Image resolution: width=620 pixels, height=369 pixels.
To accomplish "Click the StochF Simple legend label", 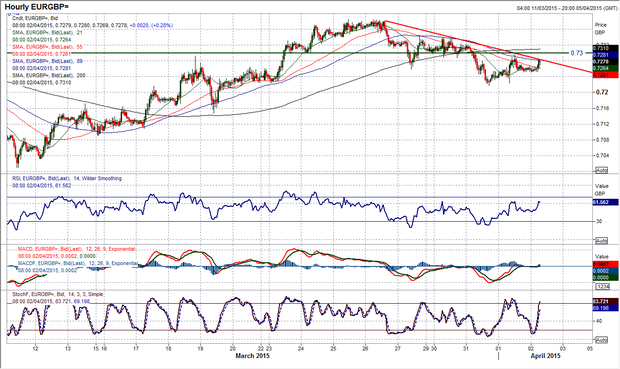I will 58,294.
